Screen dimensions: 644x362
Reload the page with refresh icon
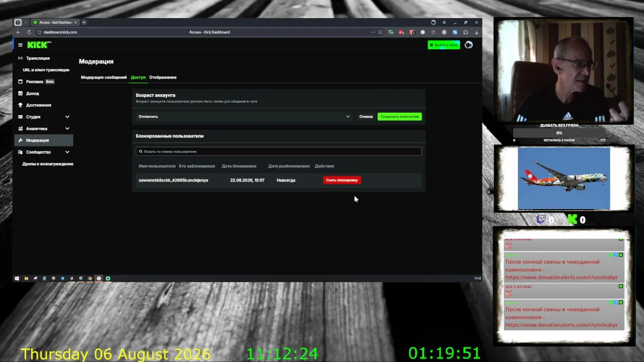(29, 32)
